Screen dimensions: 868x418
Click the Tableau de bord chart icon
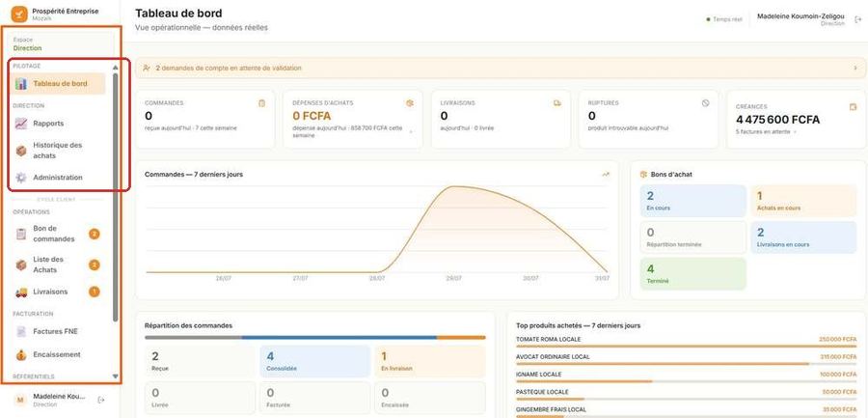coord(21,84)
